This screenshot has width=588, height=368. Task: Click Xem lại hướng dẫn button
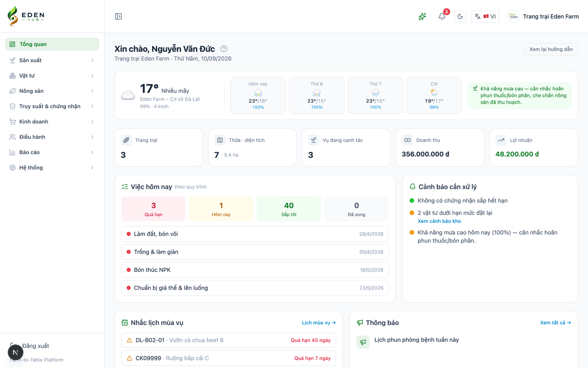click(551, 49)
